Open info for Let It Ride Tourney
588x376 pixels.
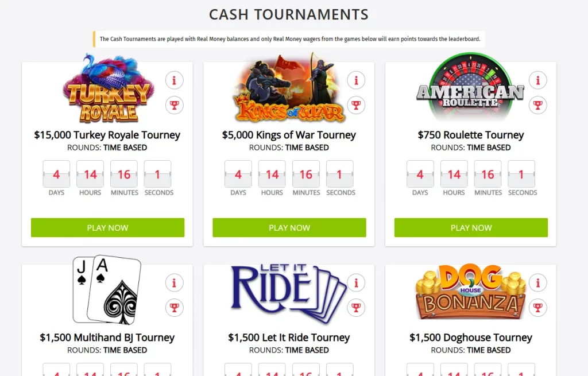(x=356, y=282)
